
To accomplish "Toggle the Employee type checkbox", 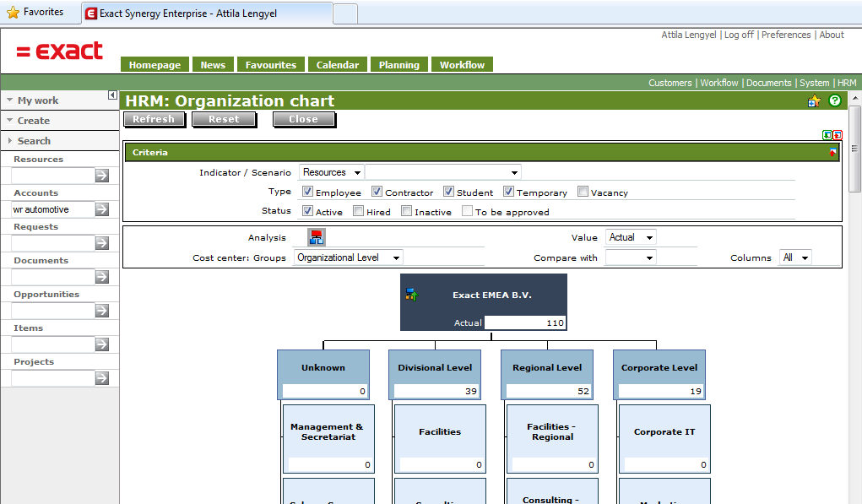I will click(x=308, y=192).
